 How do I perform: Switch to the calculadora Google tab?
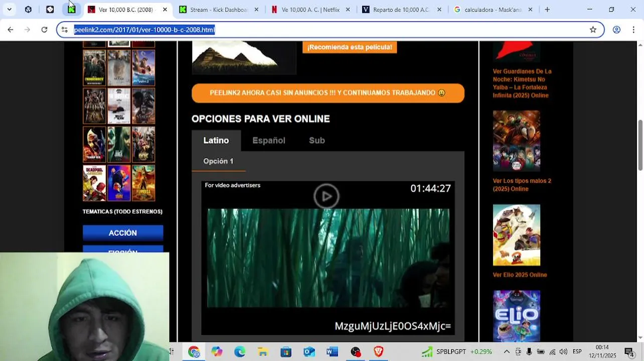pos(494,10)
